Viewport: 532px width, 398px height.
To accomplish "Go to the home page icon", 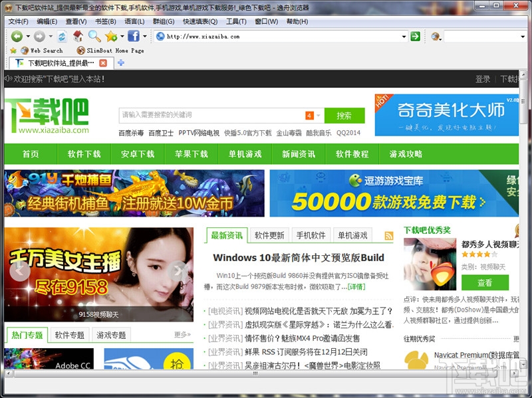I will pos(78,36).
